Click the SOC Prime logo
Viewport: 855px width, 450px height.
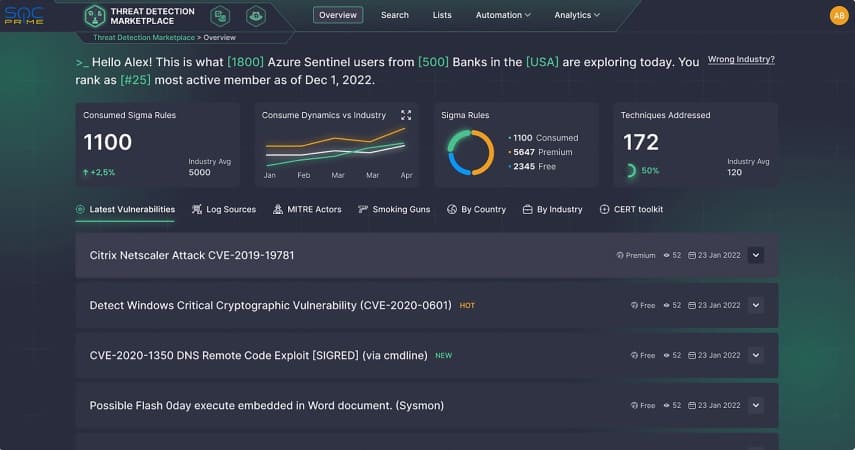tap(25, 16)
